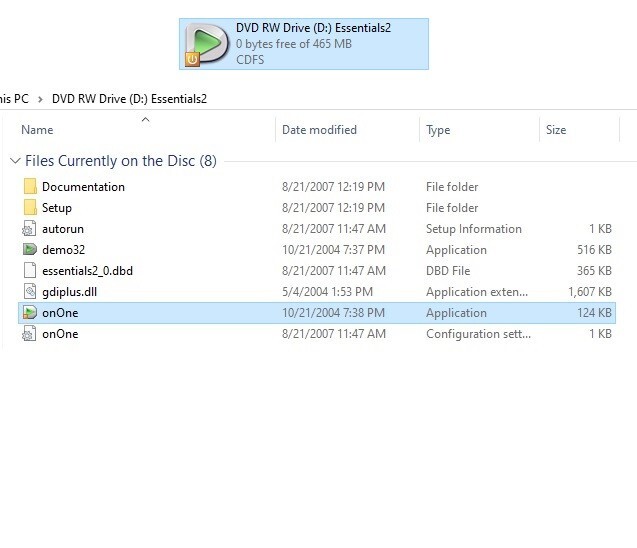Click the gdiplus.dll file icon
637x548 pixels.
(30, 292)
